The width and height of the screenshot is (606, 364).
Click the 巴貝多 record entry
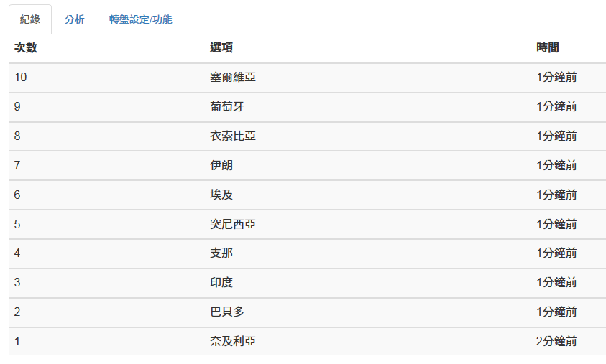307,312
